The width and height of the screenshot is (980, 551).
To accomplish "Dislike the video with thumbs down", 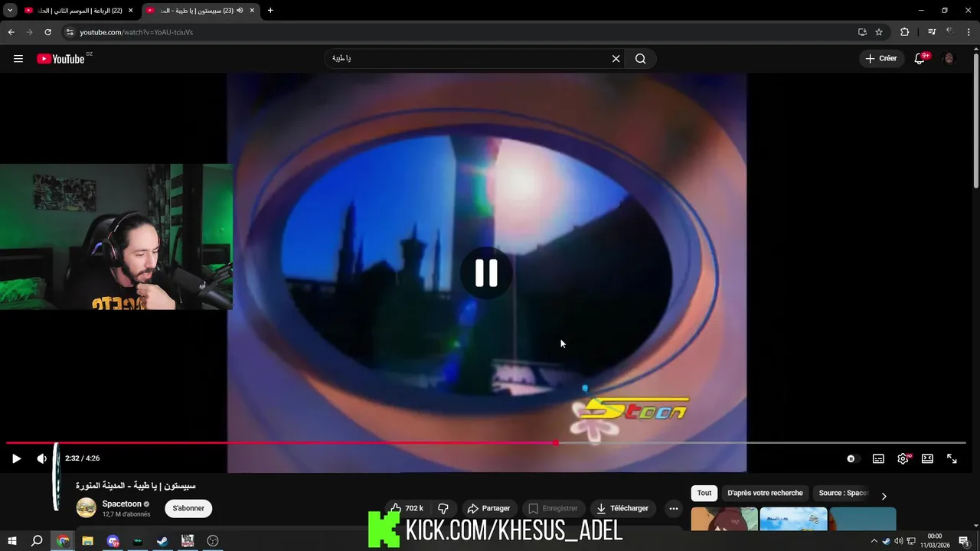I will point(443,508).
